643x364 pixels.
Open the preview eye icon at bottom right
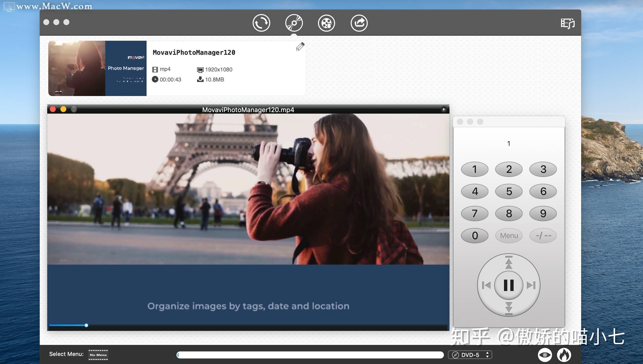pos(545,355)
